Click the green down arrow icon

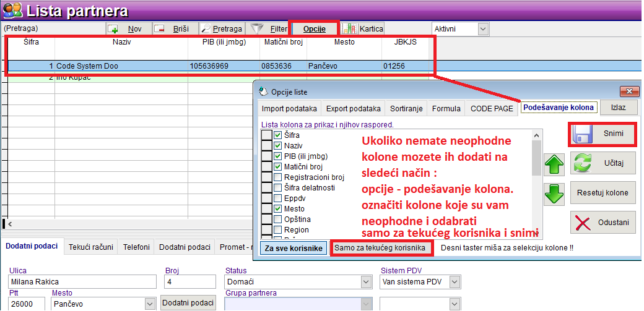pos(554,194)
